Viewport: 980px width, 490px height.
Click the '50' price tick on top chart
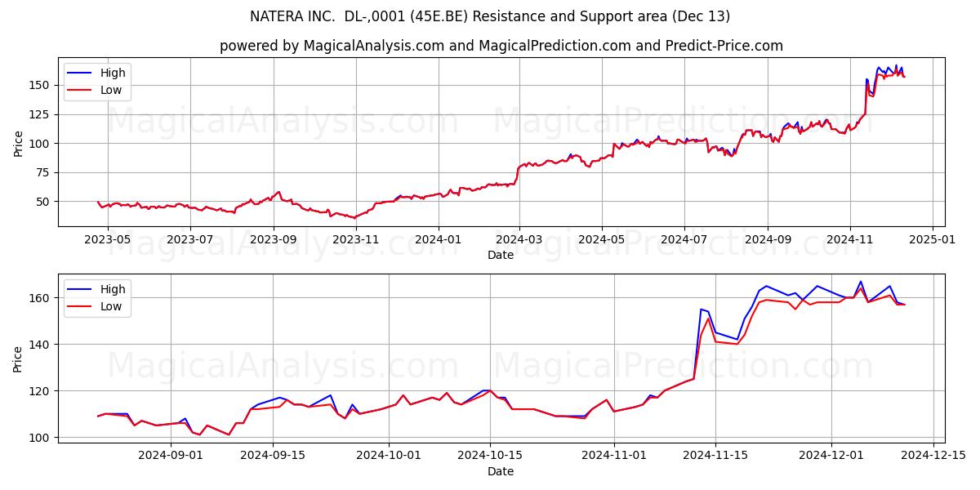pyautogui.click(x=44, y=202)
